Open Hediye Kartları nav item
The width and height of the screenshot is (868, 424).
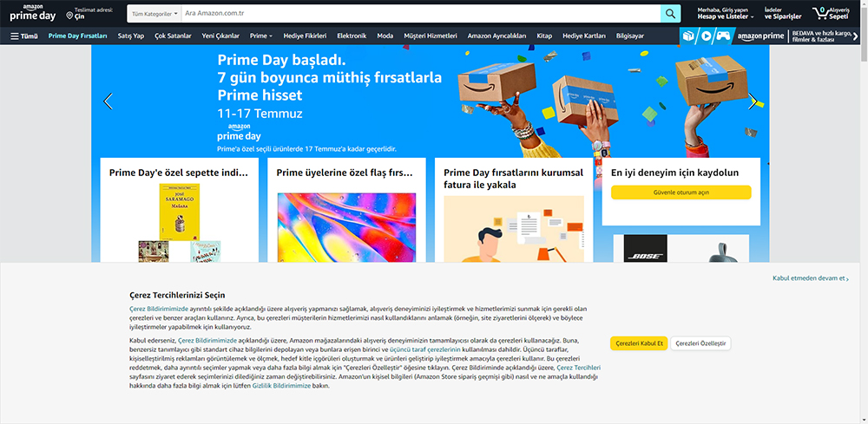584,36
